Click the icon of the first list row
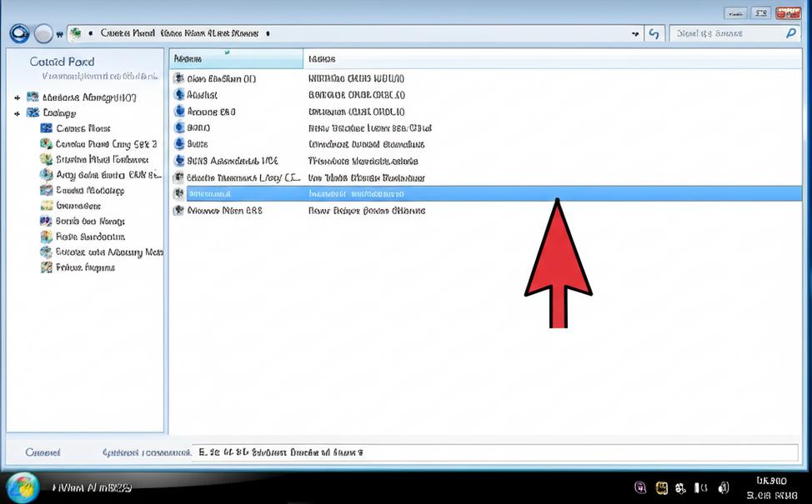Screen dimensions: 812x504 178,78
